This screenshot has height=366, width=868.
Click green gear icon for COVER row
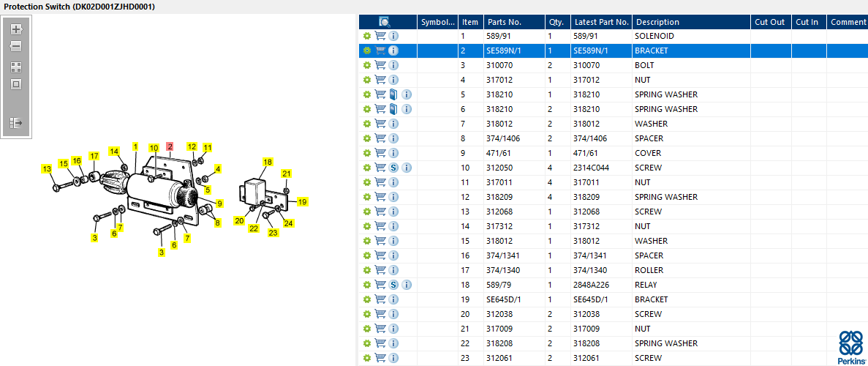point(367,153)
